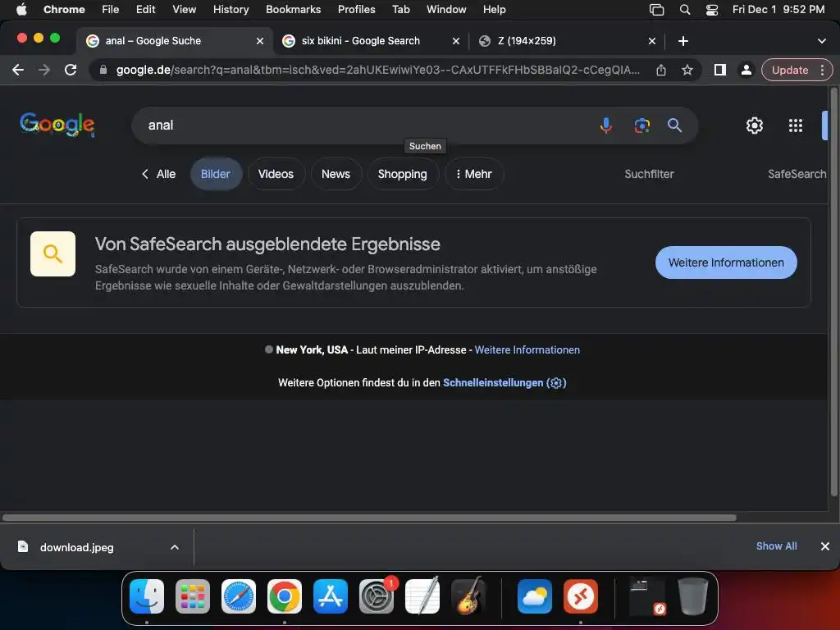Select the Shopping filter

402,174
